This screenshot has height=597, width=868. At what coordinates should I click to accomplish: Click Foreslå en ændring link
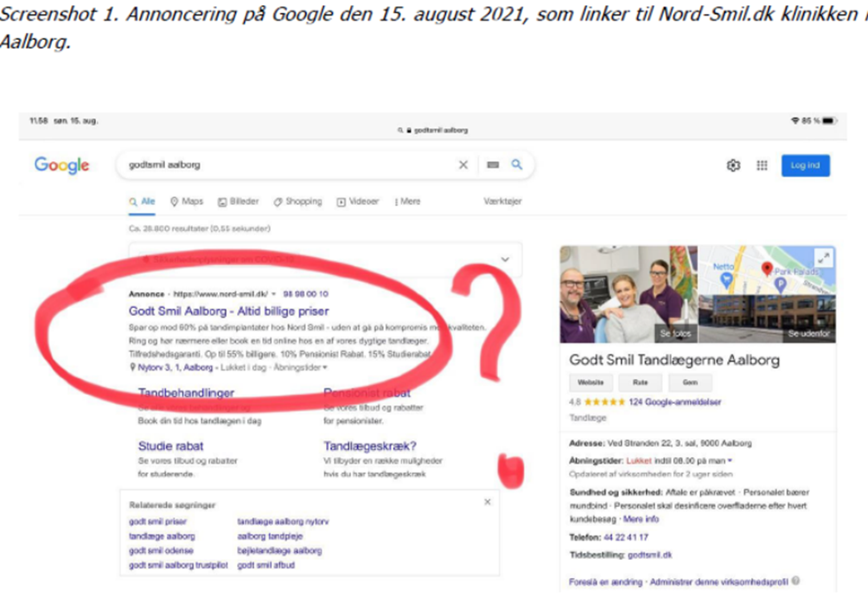(605, 582)
